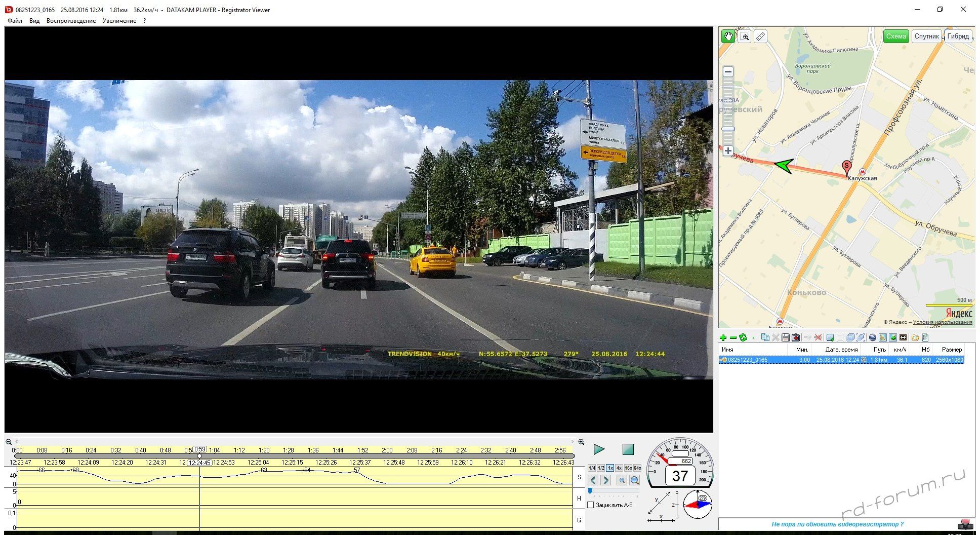Click the film strip width icon
Screen dimensions: 980x535
click(x=903, y=337)
